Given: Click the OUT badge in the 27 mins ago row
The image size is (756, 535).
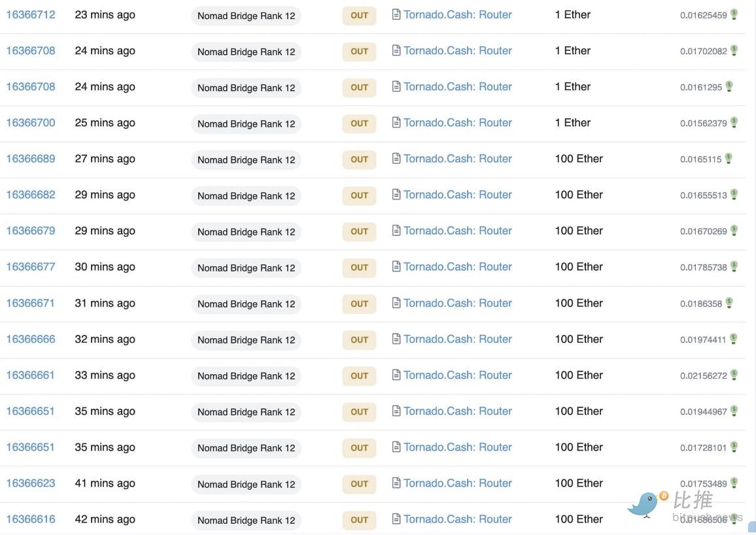Looking at the screenshot, I should tap(359, 159).
